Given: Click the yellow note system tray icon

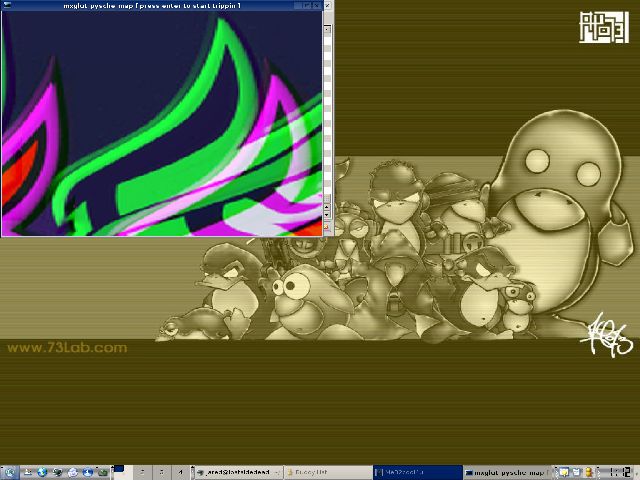Looking at the screenshot, I should click(564, 472).
